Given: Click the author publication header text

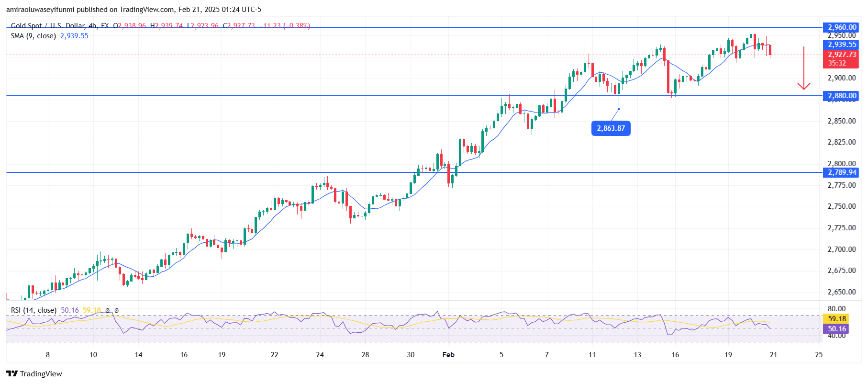Looking at the screenshot, I should pos(134,10).
